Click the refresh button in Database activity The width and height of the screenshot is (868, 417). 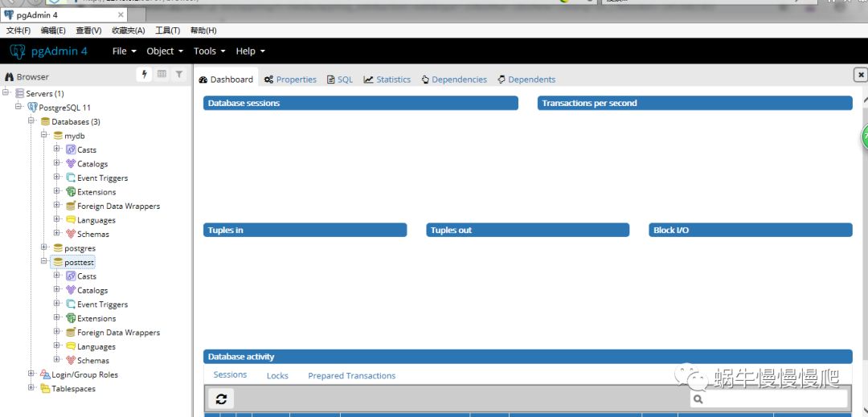[221, 399]
